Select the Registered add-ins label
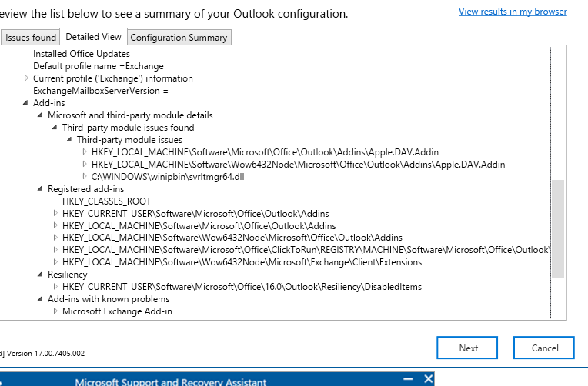The height and width of the screenshot is (386, 588). pyautogui.click(x=85, y=189)
